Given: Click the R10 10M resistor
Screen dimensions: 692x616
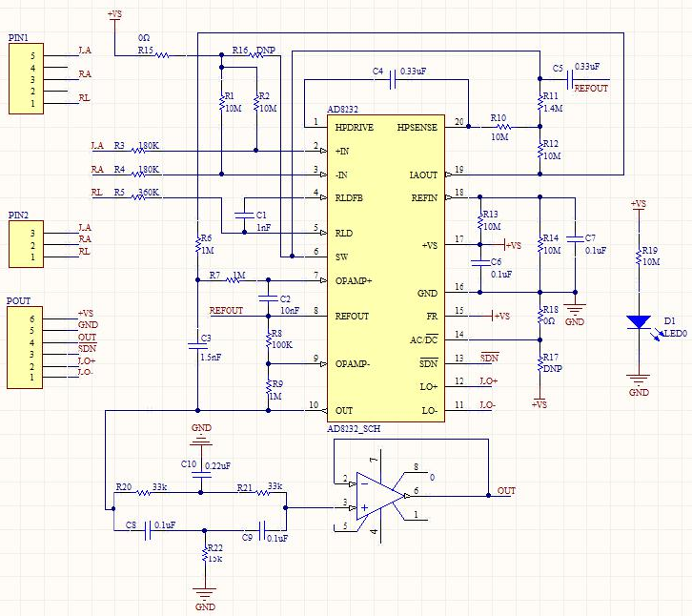Looking at the screenshot, I should 503,127.
